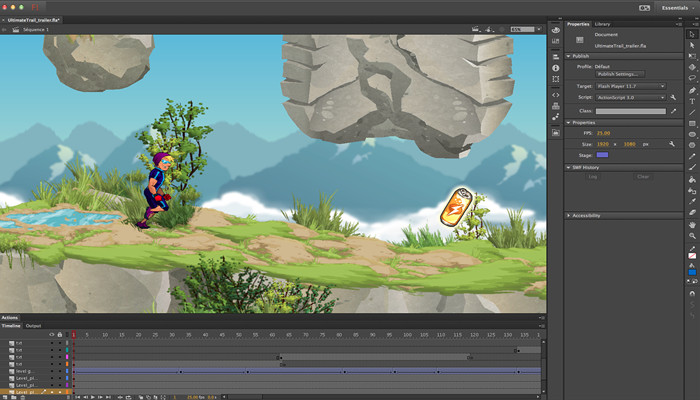Open the Script ActionScript 3.0 dropdown
Viewport: 700px width, 400px height.
(631, 98)
